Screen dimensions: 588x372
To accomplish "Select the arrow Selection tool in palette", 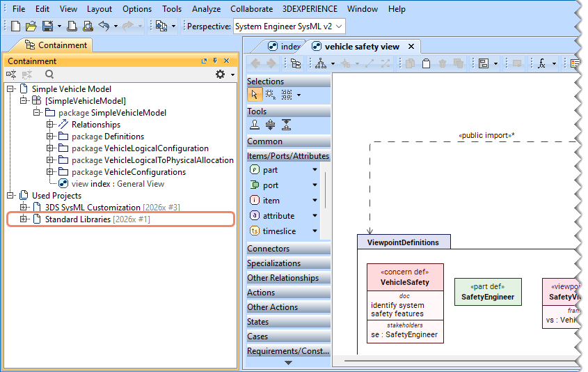I will (255, 95).
